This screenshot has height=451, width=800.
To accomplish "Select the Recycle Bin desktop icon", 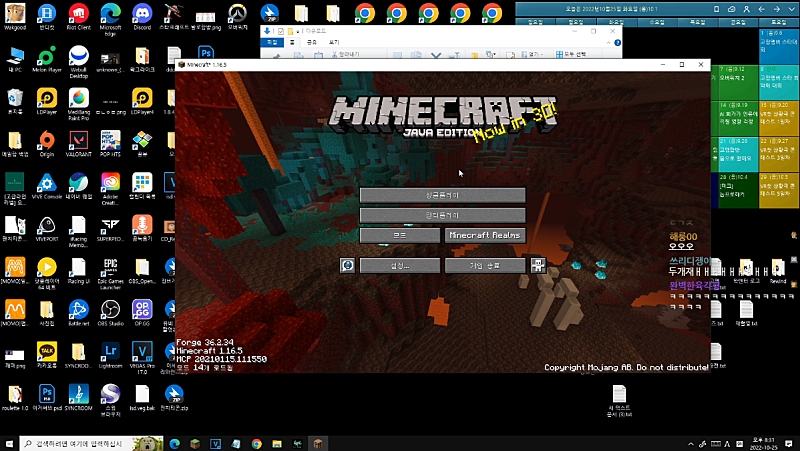I will click(15, 102).
